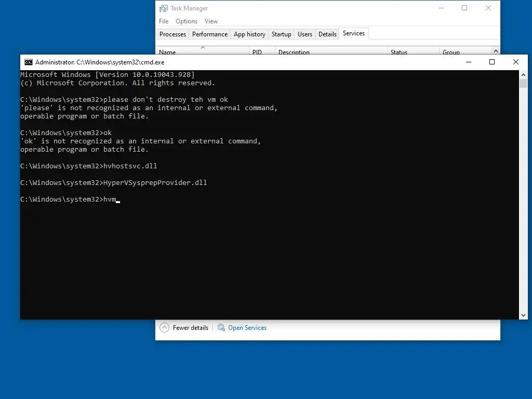Collapse with the Fewer details chevron icon
The height and width of the screenshot is (399, 532).
point(164,327)
